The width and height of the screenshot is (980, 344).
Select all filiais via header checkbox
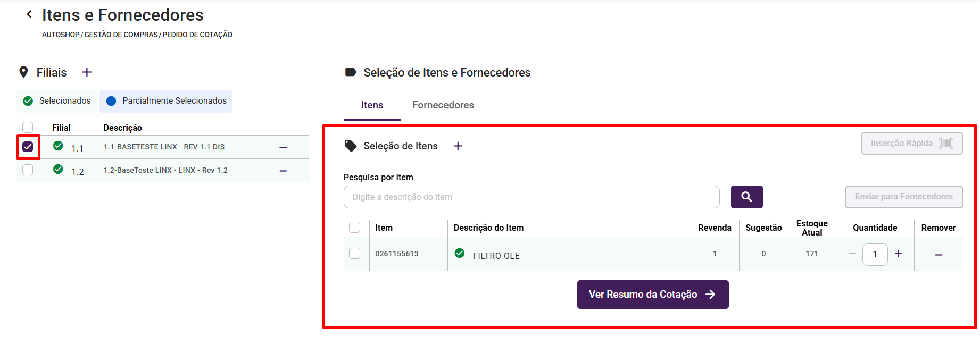[x=28, y=127]
